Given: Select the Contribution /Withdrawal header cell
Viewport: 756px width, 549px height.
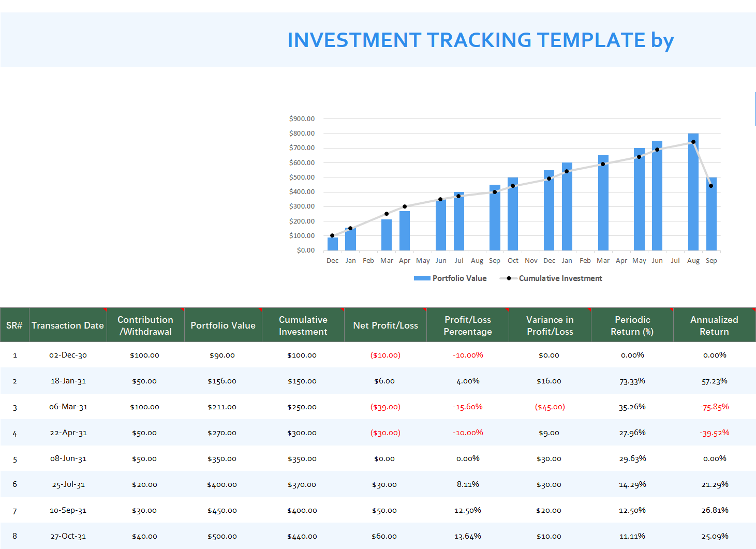Looking at the screenshot, I should [145, 325].
